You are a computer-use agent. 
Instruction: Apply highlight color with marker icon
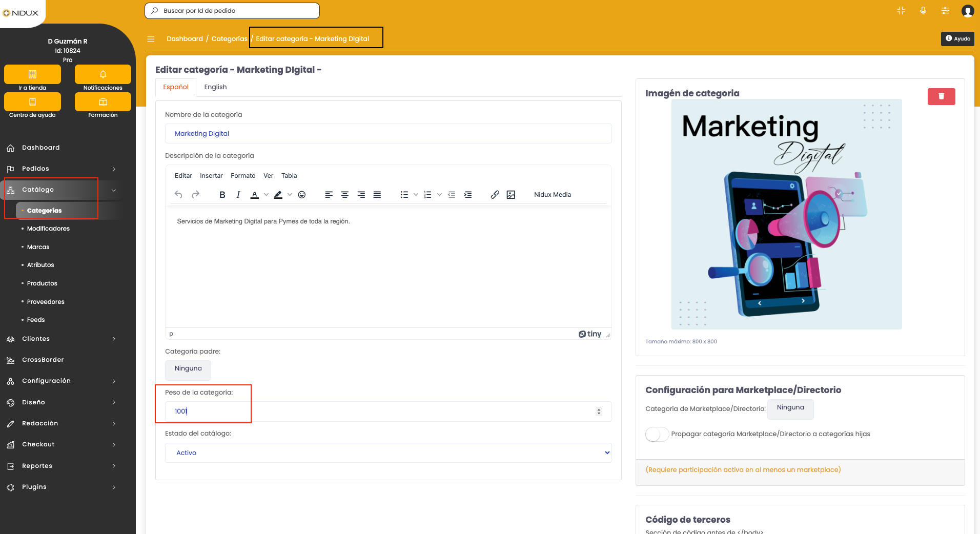click(278, 195)
